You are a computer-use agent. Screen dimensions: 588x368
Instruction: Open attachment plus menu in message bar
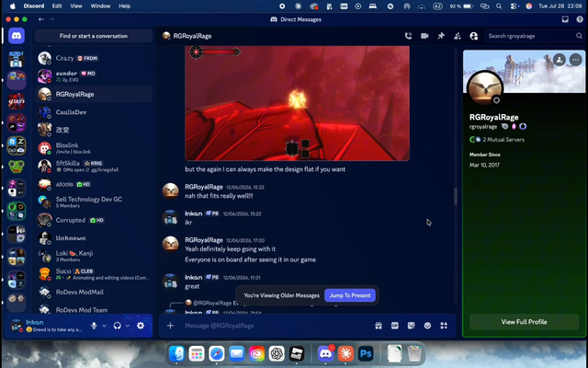click(170, 326)
